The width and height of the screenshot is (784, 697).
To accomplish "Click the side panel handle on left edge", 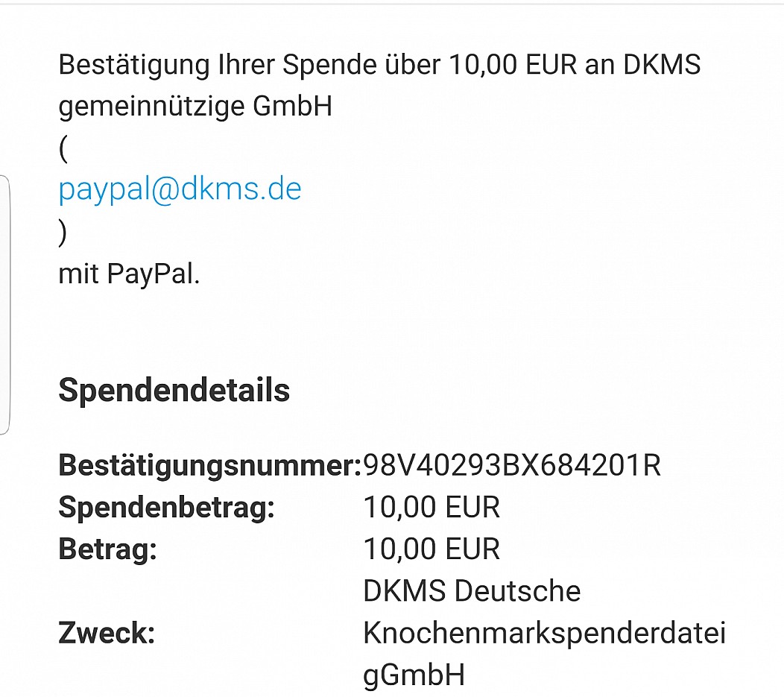I will [4, 305].
